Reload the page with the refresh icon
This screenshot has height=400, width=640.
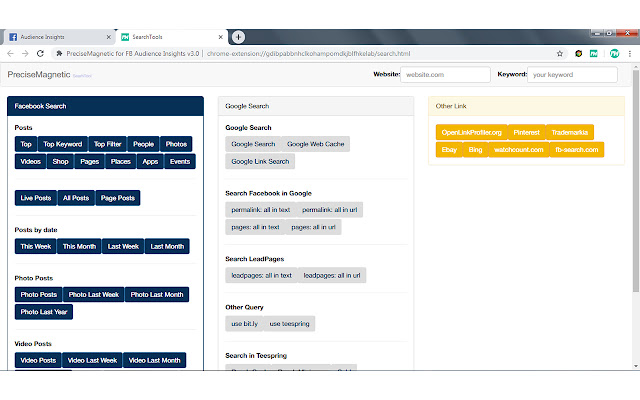(43, 53)
